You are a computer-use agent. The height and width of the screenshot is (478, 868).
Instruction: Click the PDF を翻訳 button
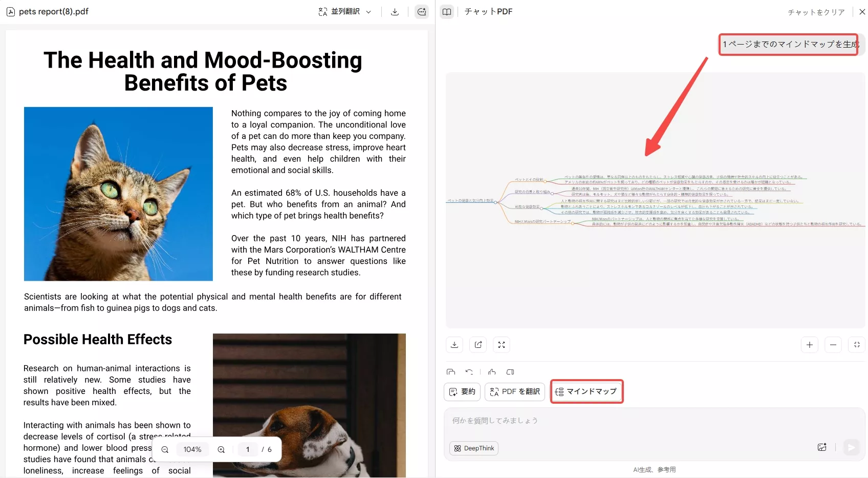point(515,391)
